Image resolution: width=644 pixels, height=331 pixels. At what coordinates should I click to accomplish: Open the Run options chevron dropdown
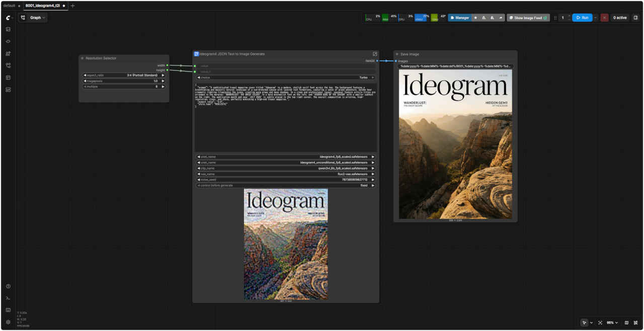tap(596, 18)
